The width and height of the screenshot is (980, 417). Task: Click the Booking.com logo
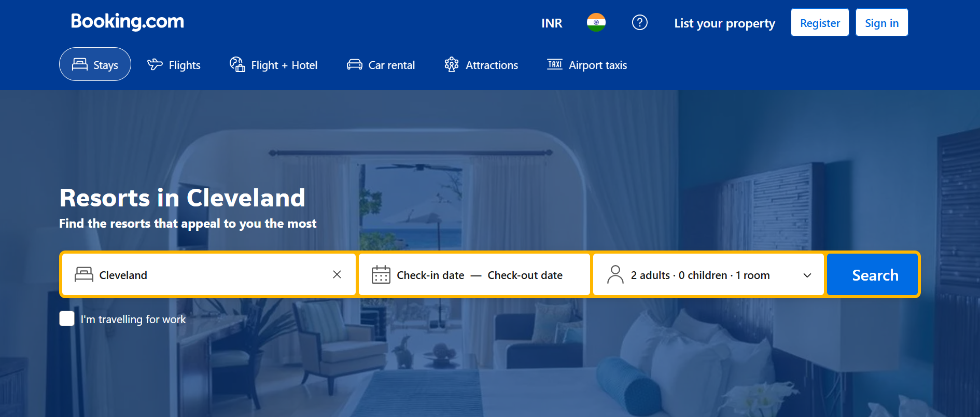pos(128,21)
